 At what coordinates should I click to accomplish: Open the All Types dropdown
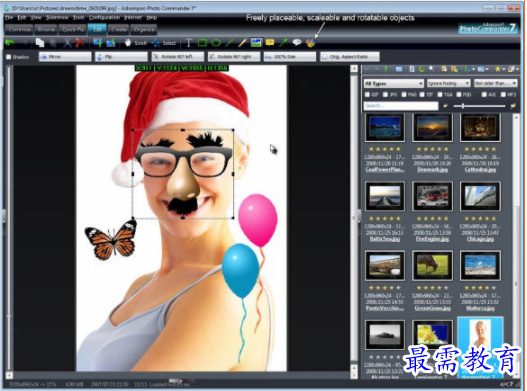coord(393,83)
